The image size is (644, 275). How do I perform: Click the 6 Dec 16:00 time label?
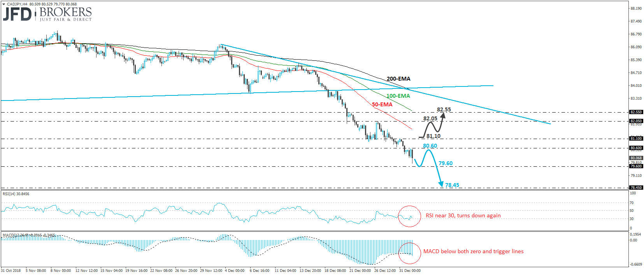tap(260, 270)
